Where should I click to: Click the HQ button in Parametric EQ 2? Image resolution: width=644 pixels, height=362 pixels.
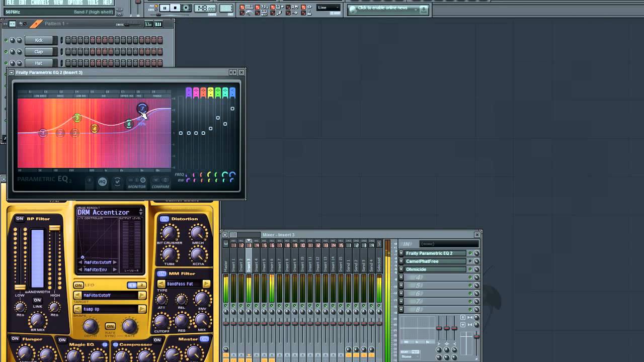click(102, 182)
